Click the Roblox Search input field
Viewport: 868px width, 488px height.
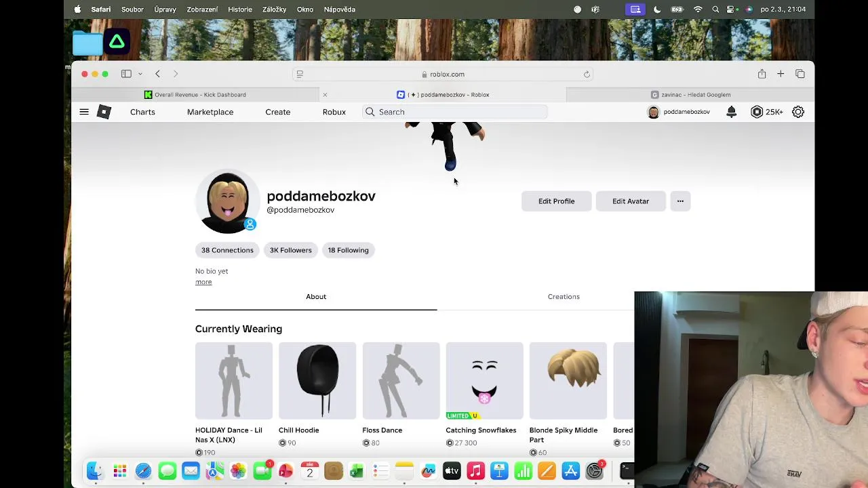[455, 112]
